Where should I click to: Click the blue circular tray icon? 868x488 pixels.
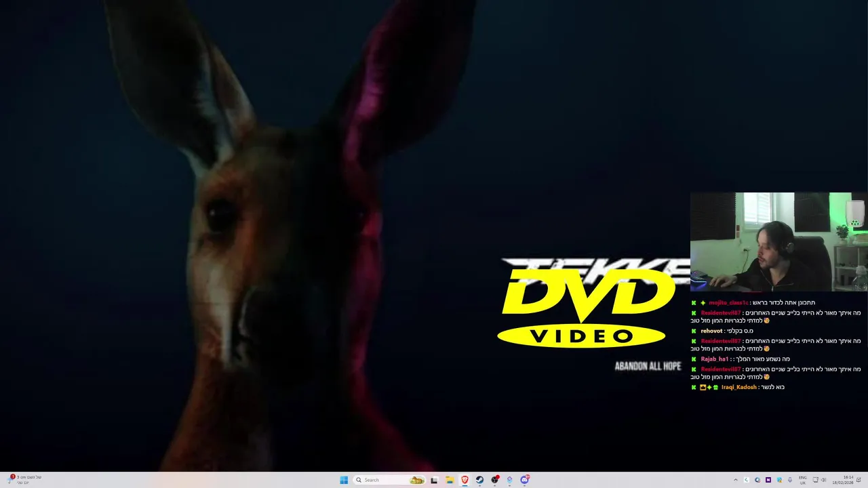point(757,480)
